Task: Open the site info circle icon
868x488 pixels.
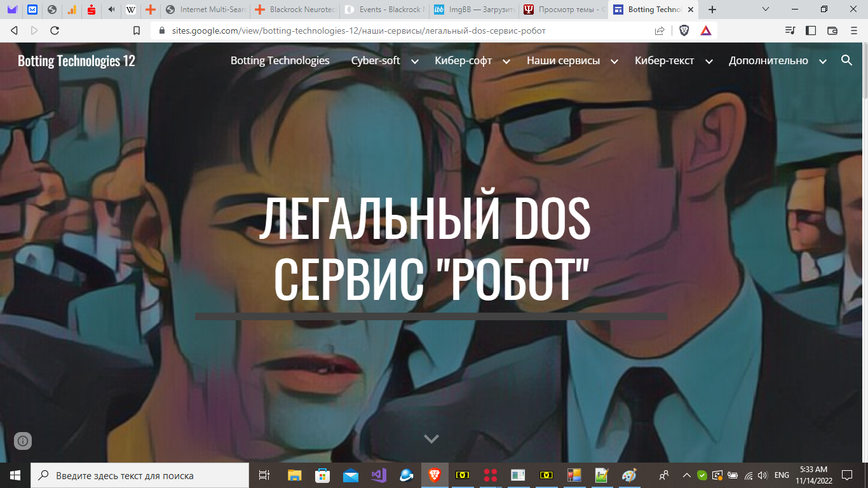Action: (x=23, y=440)
